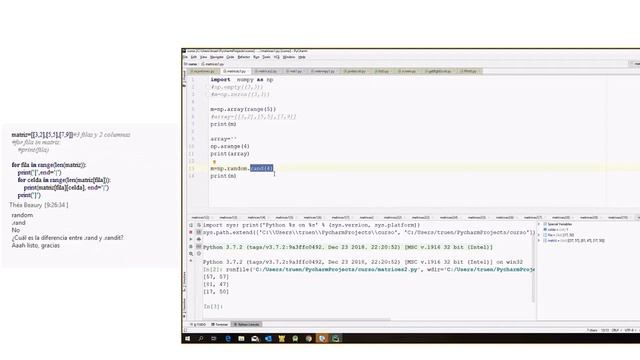Image resolution: width=640 pixels, height=360 pixels.
Task: Click the 'import numpy as np' line
Action: [242, 80]
